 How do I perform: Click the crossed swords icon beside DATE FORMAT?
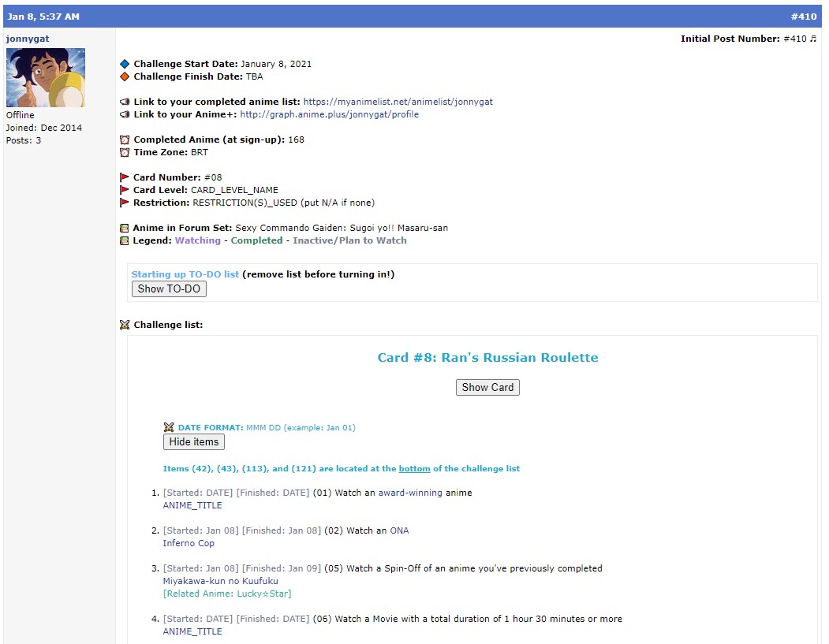pos(169,426)
